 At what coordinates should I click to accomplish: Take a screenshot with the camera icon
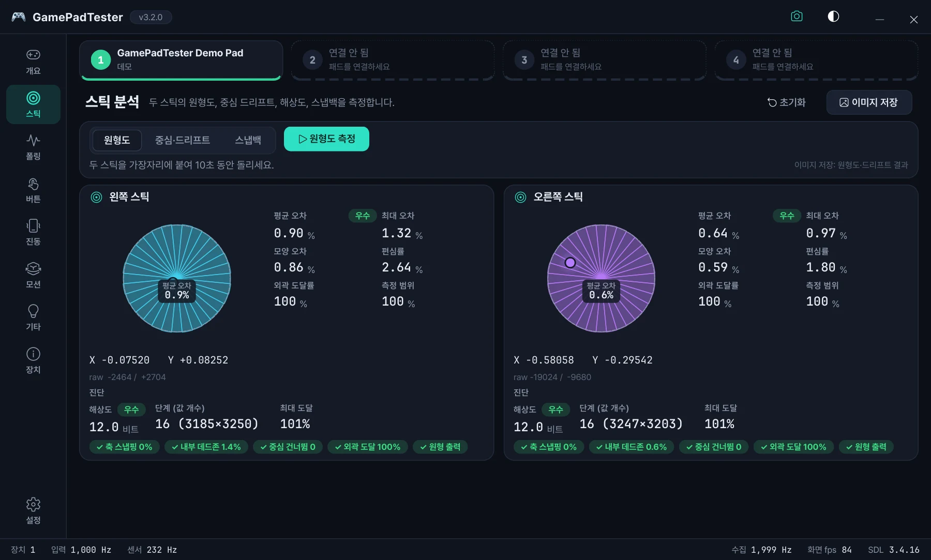pos(797,17)
